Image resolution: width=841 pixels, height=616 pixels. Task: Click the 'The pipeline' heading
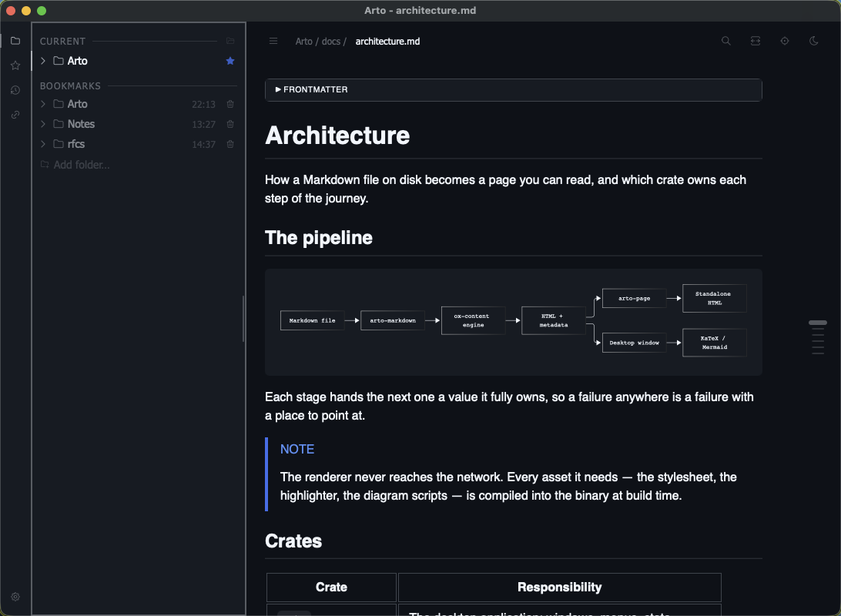click(x=319, y=238)
